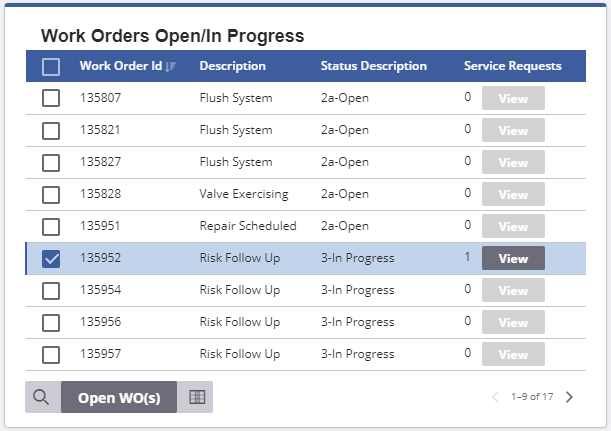Viewport: 611px width, 431px height.
Task: Click the Service Requests column header
Action: [x=512, y=67]
